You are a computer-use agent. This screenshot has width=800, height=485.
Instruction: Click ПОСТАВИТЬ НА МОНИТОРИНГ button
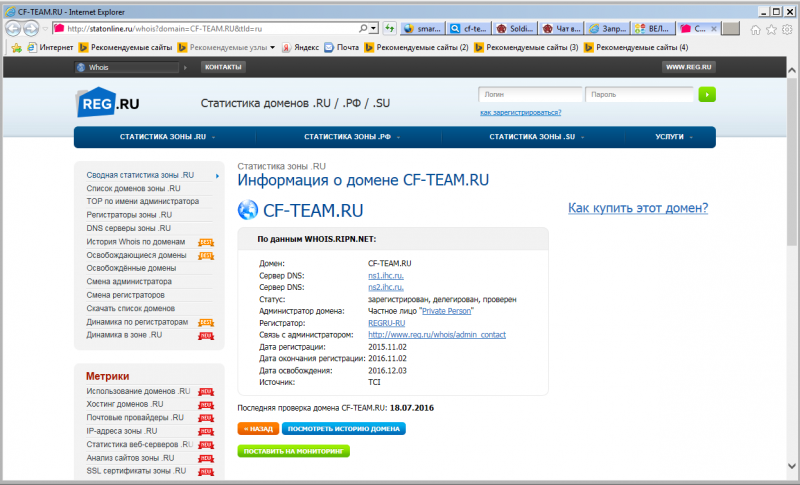[293, 451]
